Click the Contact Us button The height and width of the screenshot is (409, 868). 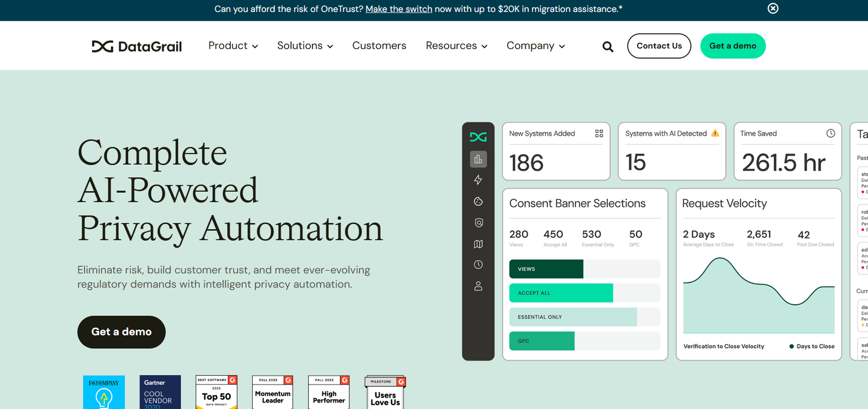tap(659, 46)
